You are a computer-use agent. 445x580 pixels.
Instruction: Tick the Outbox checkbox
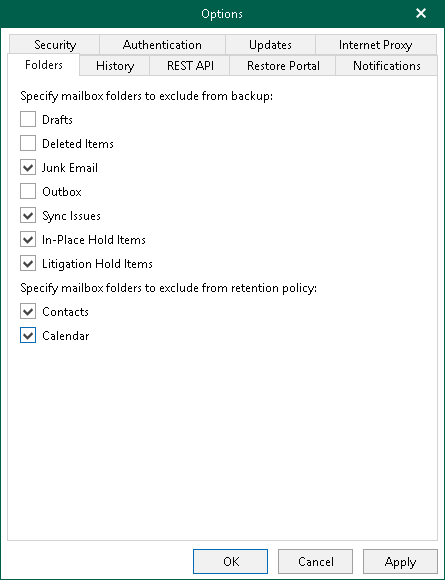(x=28, y=192)
